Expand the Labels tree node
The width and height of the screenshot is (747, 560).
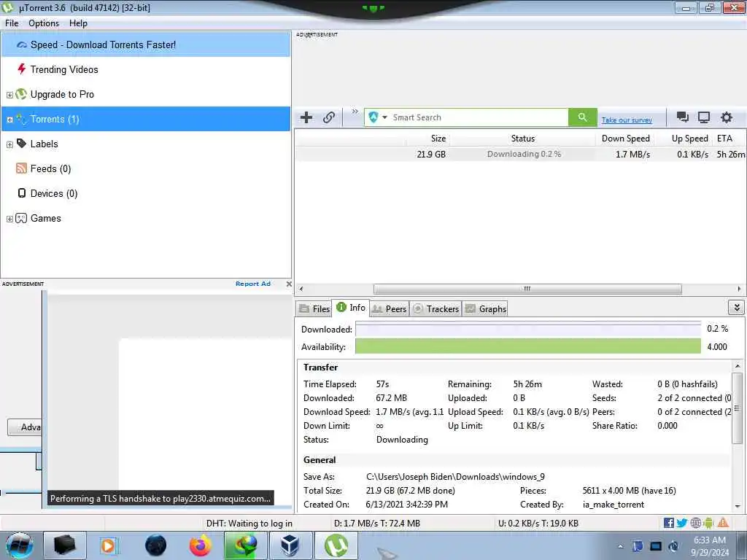[9, 144]
